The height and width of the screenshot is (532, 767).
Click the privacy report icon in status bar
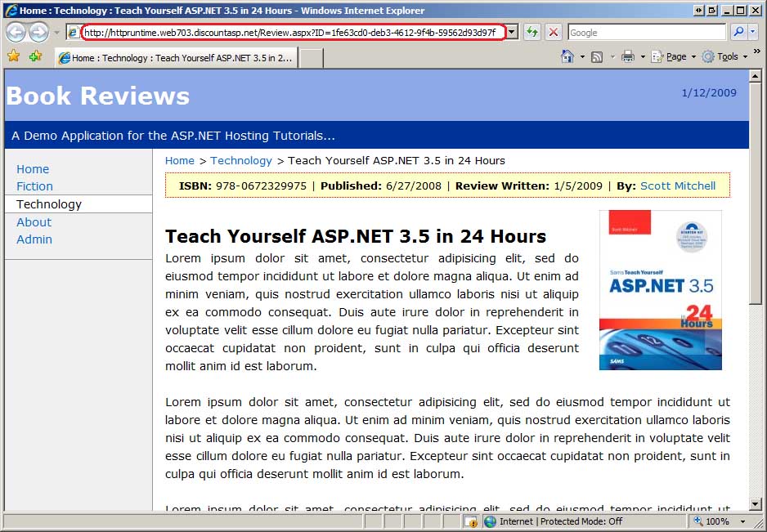(x=472, y=521)
